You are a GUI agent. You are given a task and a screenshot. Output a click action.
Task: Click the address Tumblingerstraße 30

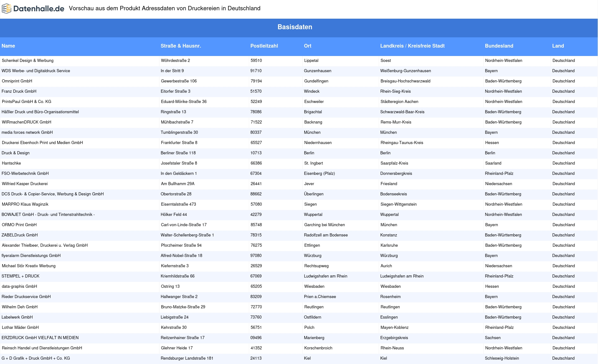pyautogui.click(x=179, y=133)
